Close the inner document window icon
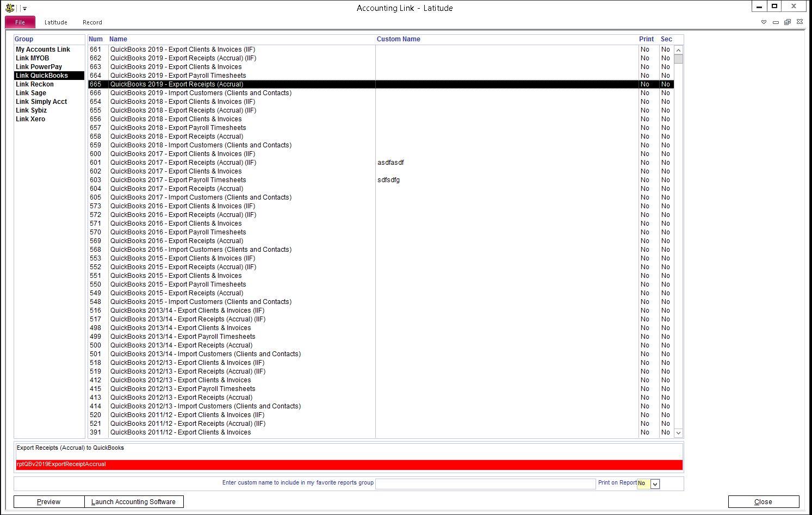Image resolution: width=812 pixels, height=515 pixels. point(799,22)
